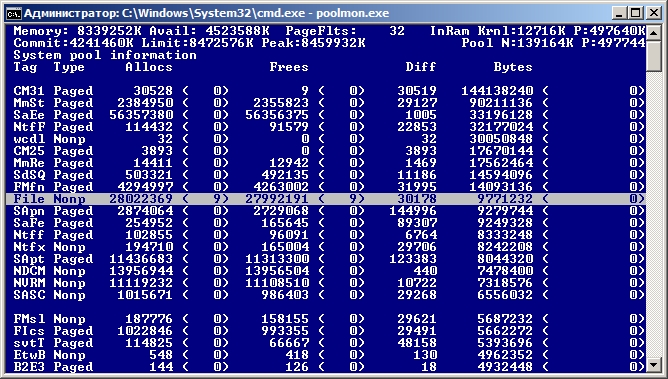Click the NDCM tag entry
This screenshot has width=668, height=379.
(29, 271)
